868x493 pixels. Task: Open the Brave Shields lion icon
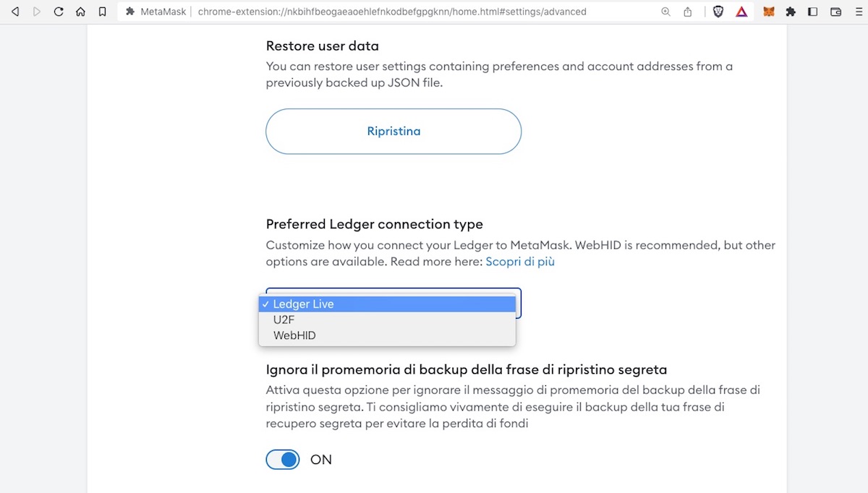tap(718, 12)
